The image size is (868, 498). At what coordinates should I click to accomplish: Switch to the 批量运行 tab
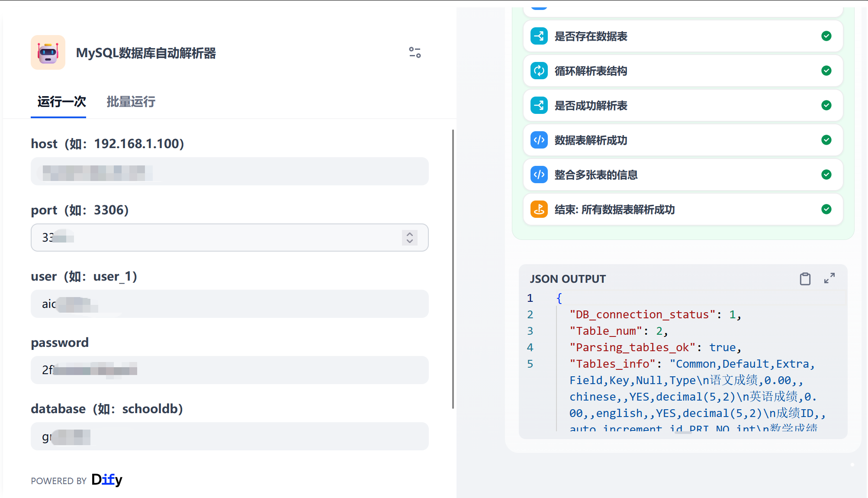131,102
